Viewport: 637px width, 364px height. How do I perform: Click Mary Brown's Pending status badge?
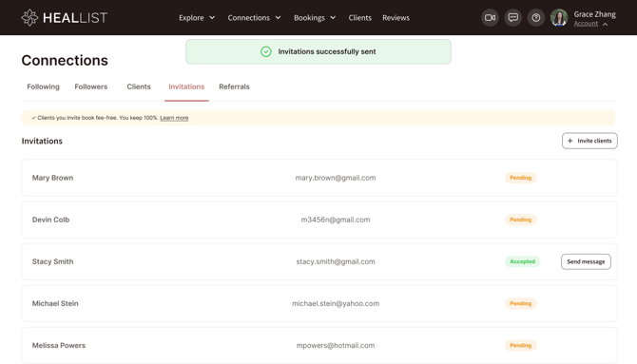pyautogui.click(x=520, y=178)
